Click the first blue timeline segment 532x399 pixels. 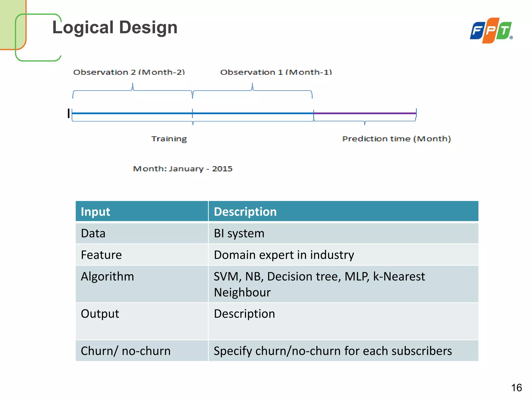click(x=132, y=113)
